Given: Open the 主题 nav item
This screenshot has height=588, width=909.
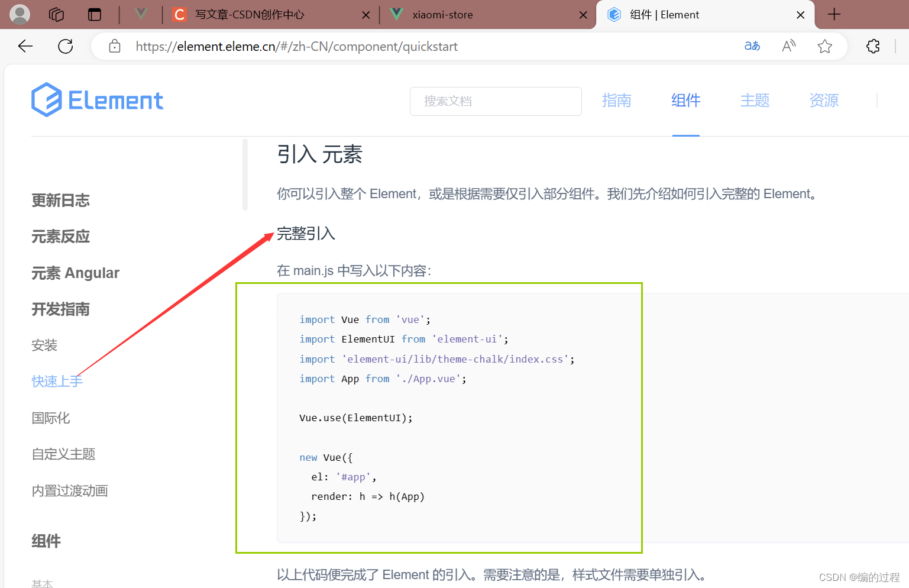Looking at the screenshot, I should pos(755,101).
